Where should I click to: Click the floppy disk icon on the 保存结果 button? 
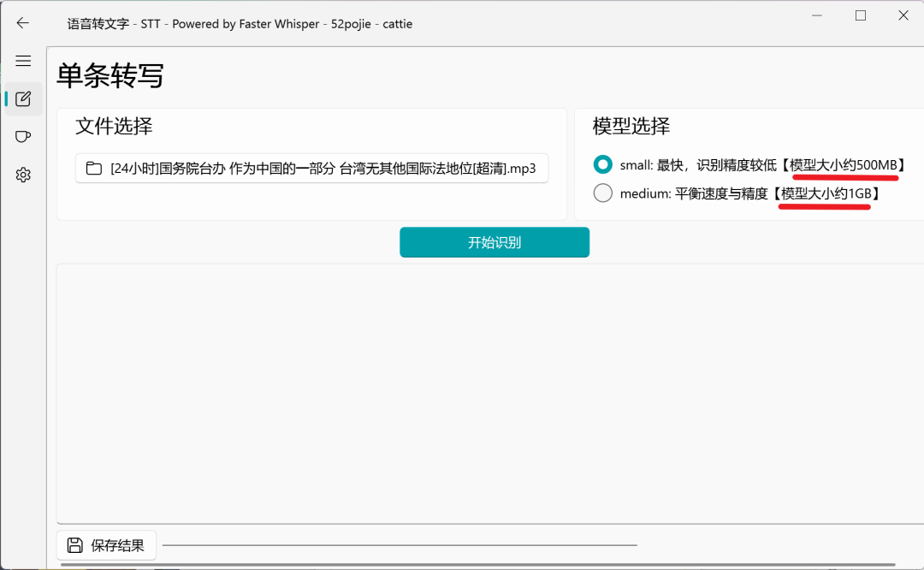[x=75, y=544]
